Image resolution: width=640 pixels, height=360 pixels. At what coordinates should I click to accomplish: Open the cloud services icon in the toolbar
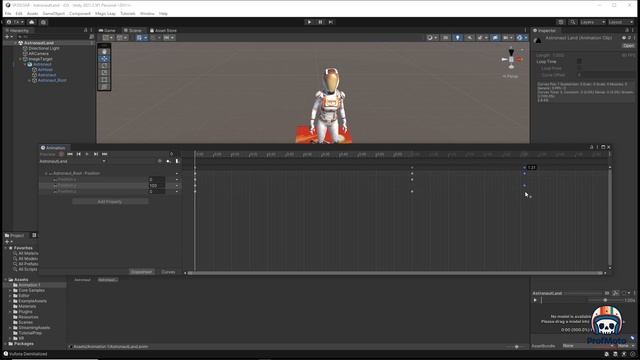pyautogui.click(x=31, y=22)
